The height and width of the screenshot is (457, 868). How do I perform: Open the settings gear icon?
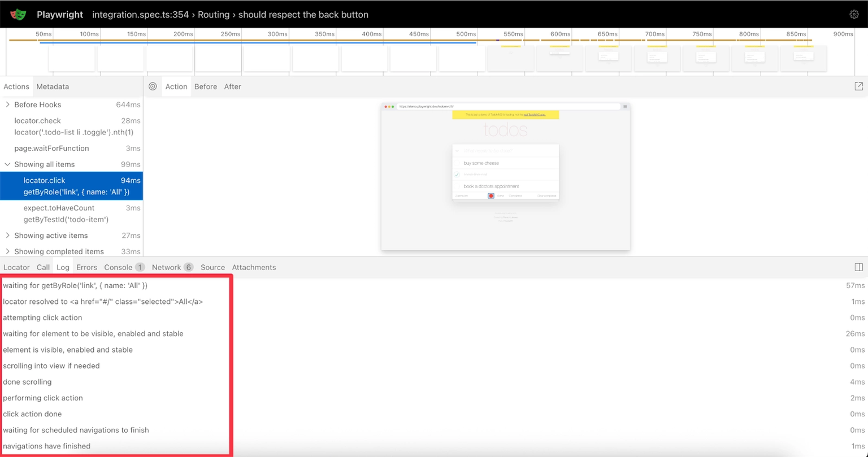(x=854, y=15)
